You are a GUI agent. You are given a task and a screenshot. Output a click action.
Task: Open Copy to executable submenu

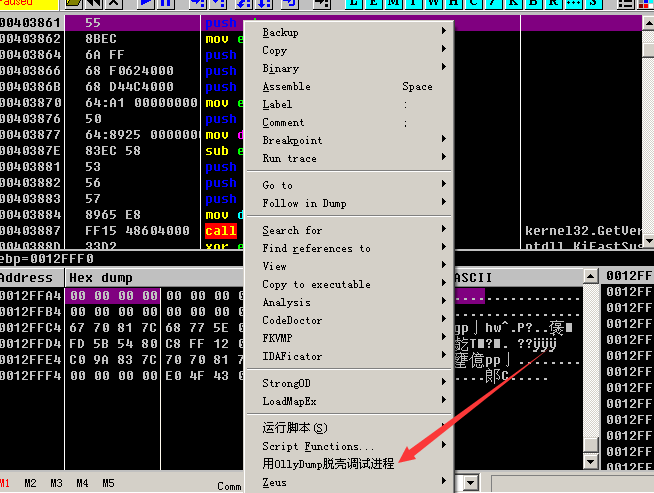[x=349, y=284]
